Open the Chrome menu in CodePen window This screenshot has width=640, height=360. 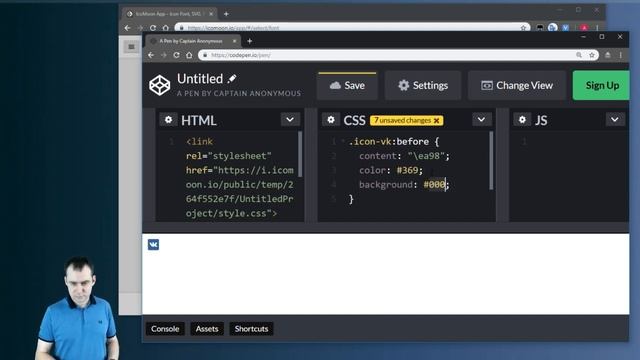coord(620,55)
